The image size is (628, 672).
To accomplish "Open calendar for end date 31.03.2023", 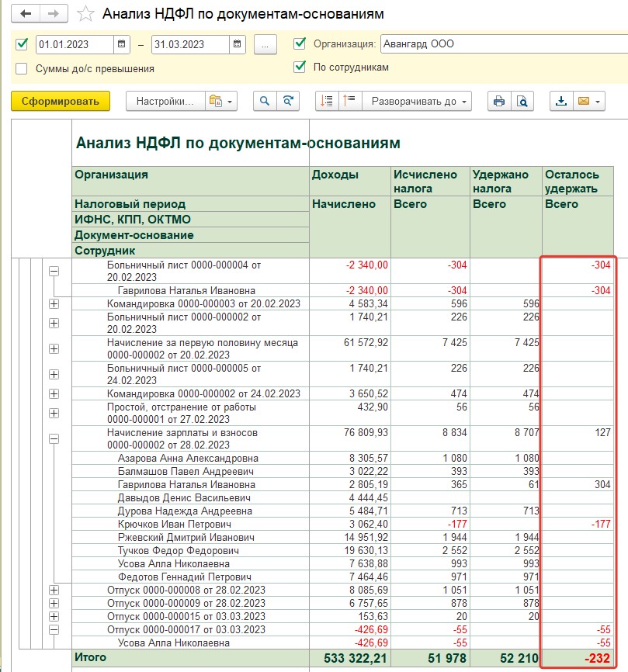I will click(237, 44).
